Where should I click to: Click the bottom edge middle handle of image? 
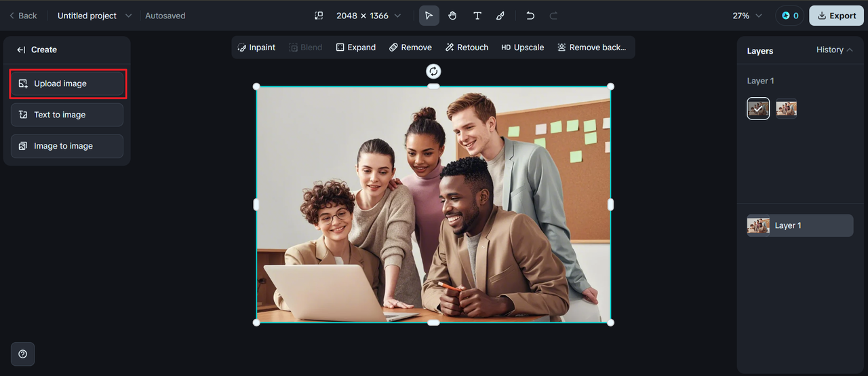tap(433, 322)
